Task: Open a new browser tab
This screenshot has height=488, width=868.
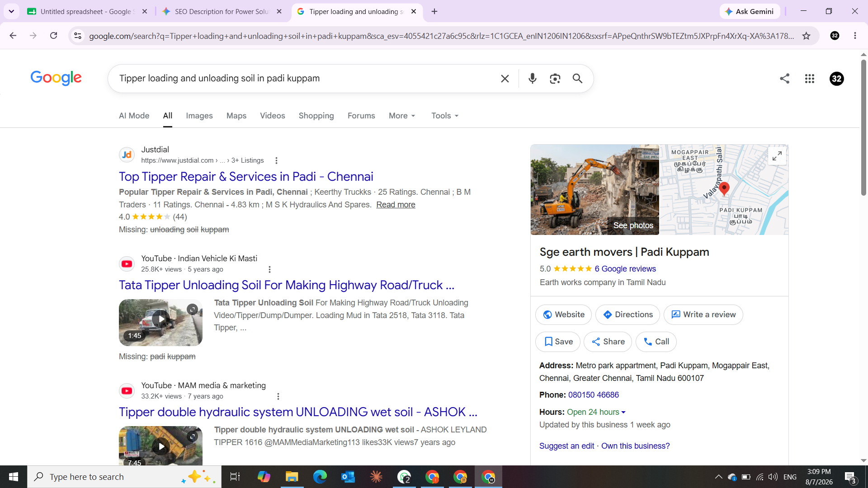Action: point(434,11)
